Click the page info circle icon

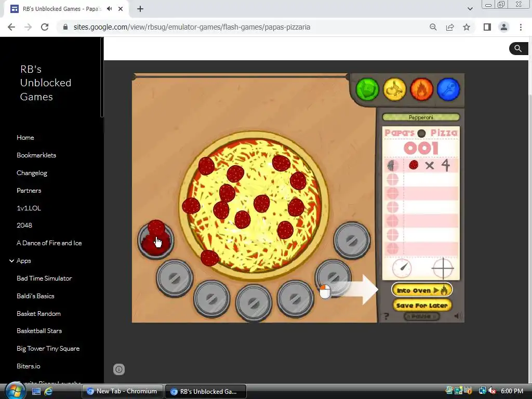tap(119, 369)
